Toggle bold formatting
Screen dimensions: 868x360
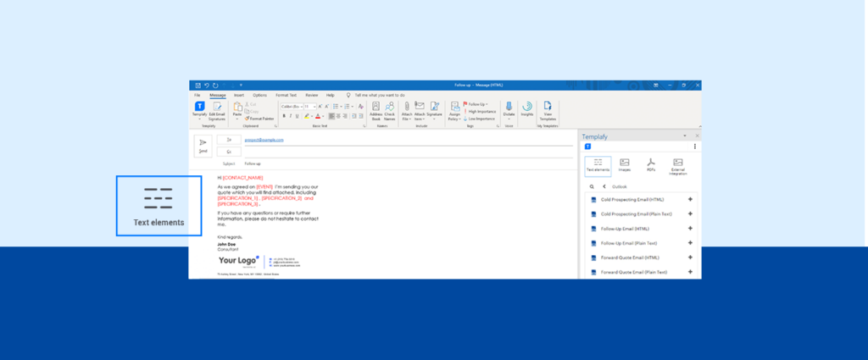click(x=284, y=116)
